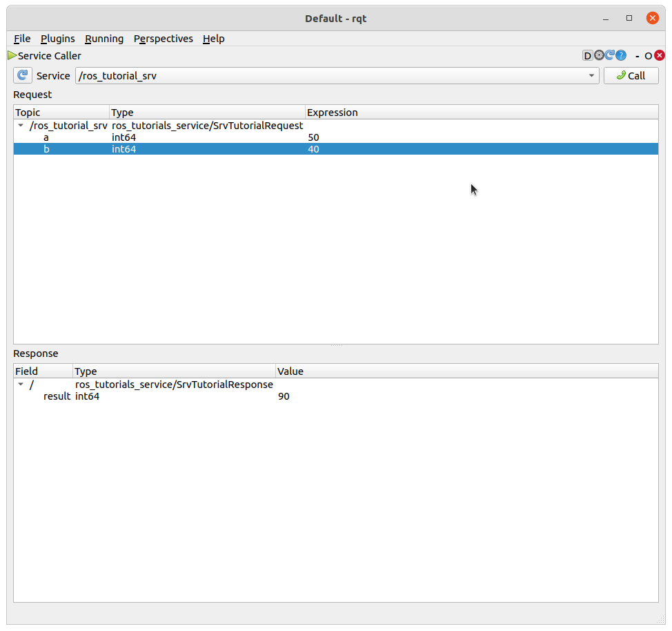Click the Call button
The width and height of the screenshot is (672, 631).
(x=631, y=75)
